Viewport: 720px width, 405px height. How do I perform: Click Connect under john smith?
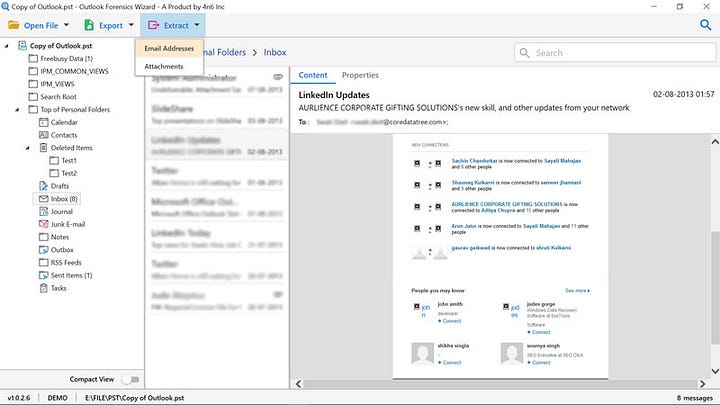(x=451, y=321)
